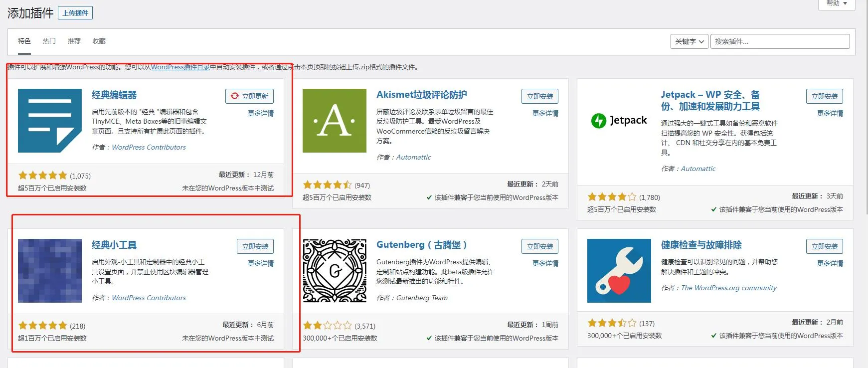Click the Jetpack logo icon

[619, 121]
